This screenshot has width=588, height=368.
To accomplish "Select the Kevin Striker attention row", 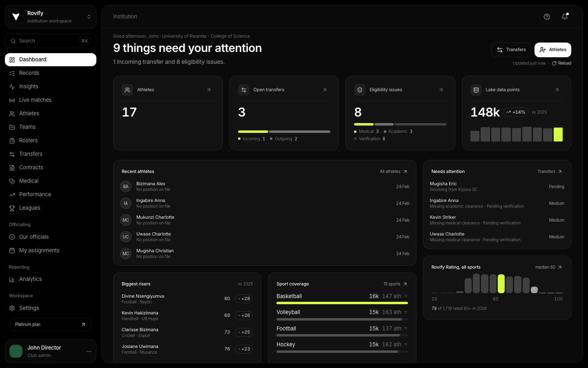I will (x=497, y=220).
